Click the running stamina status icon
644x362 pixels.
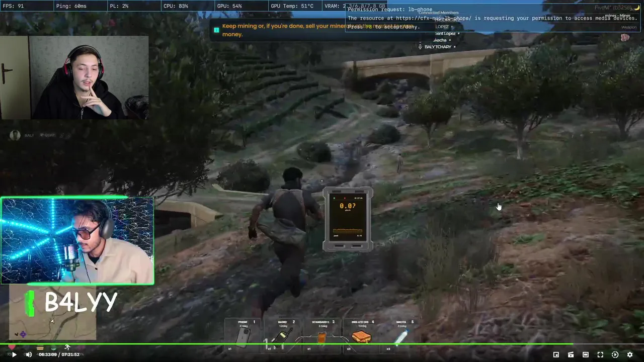(67, 347)
